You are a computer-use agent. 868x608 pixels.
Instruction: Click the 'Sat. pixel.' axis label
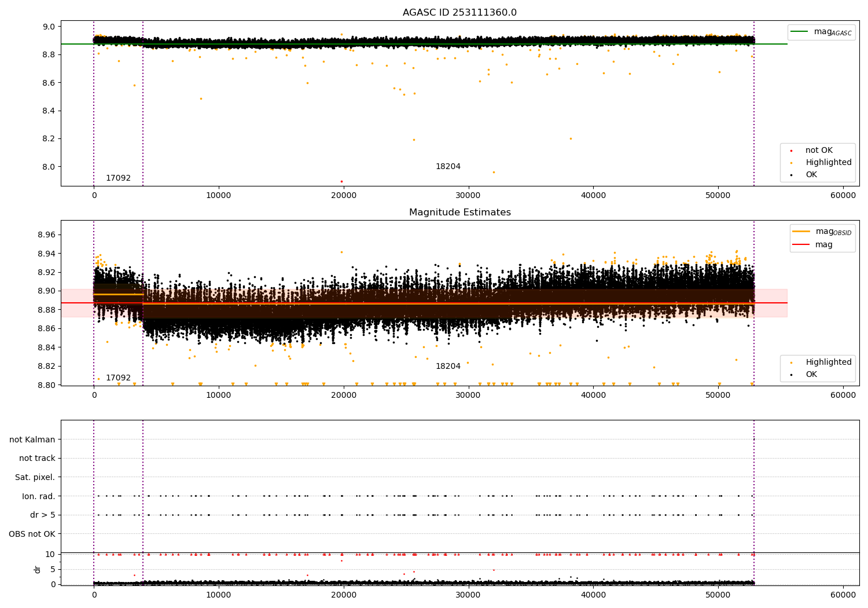click(35, 477)
